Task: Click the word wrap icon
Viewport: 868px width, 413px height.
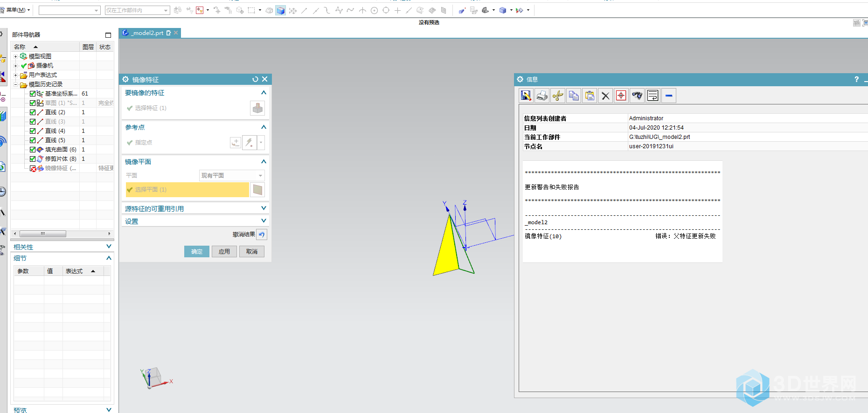Action: point(653,96)
